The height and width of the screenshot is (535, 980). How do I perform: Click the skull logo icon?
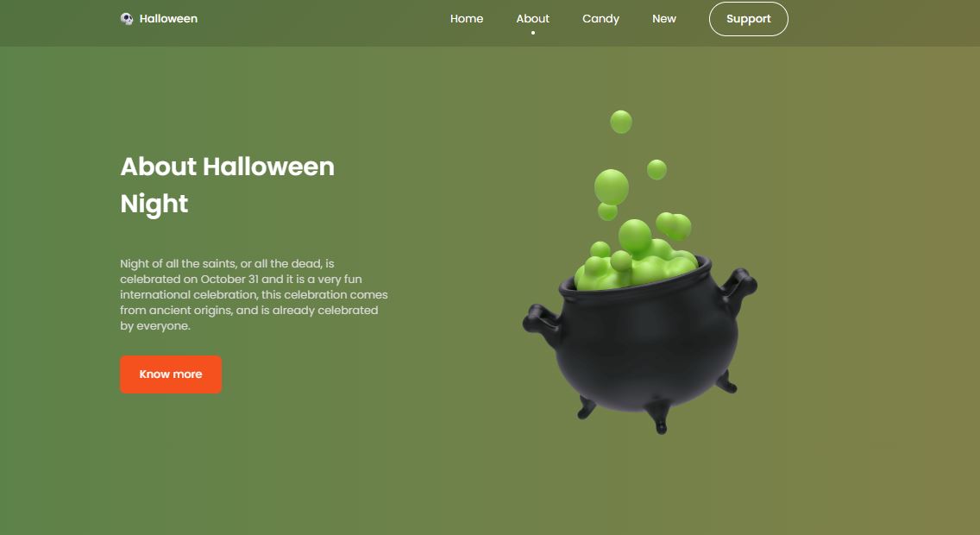126,19
